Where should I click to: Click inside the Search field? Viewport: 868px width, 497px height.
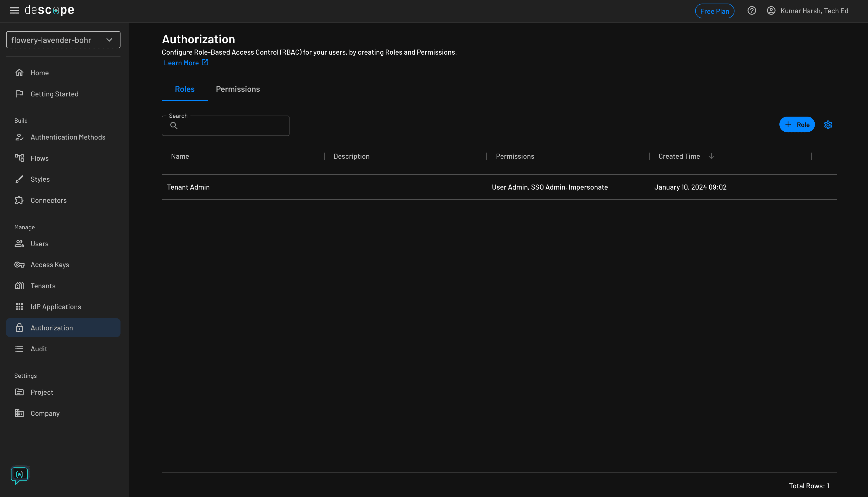[x=225, y=125]
